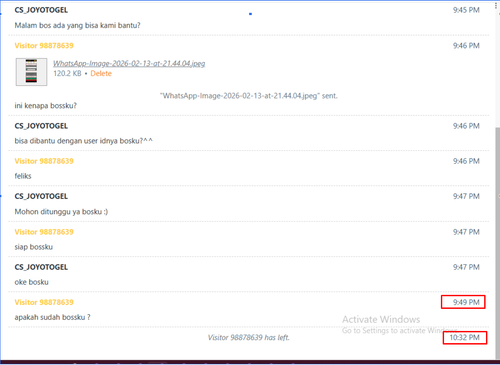The image size is (500, 365).
Task: Click the chat transcript vertical scrollbar
Action: point(497,243)
